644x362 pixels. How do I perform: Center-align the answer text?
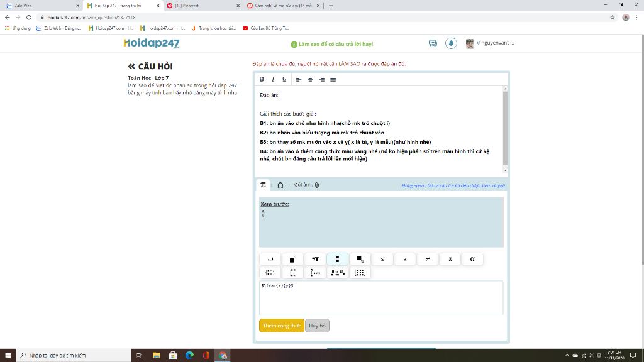(310, 79)
